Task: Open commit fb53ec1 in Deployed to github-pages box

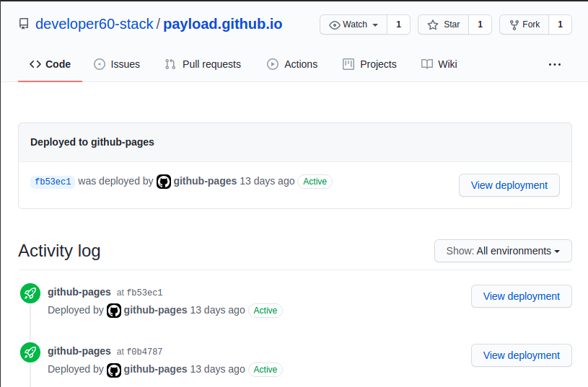Action: click(x=53, y=182)
